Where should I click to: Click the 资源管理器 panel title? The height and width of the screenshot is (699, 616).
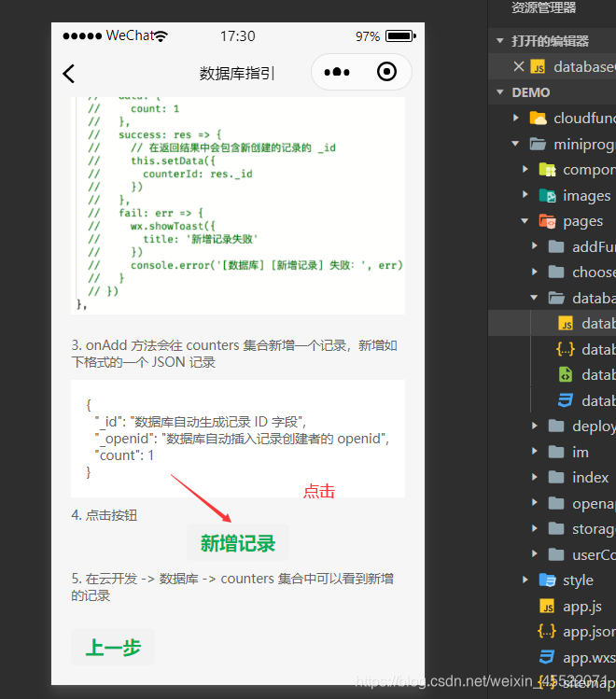(543, 7)
